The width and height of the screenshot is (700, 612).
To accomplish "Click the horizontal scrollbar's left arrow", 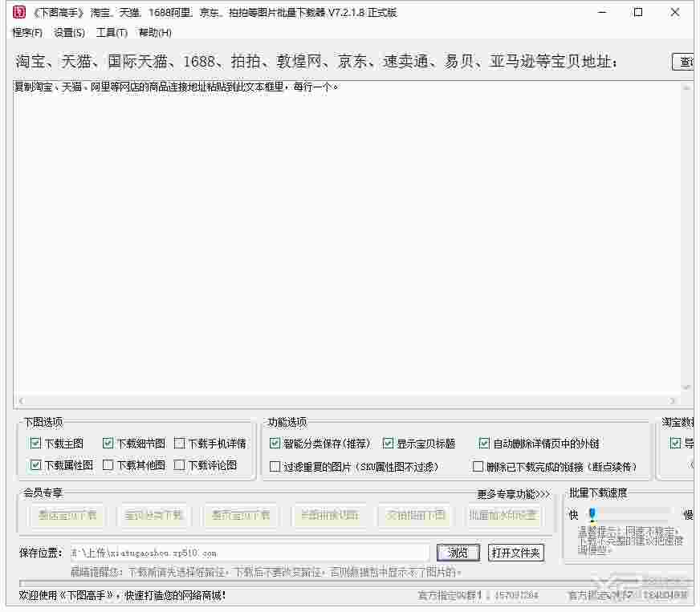I will point(21,400).
